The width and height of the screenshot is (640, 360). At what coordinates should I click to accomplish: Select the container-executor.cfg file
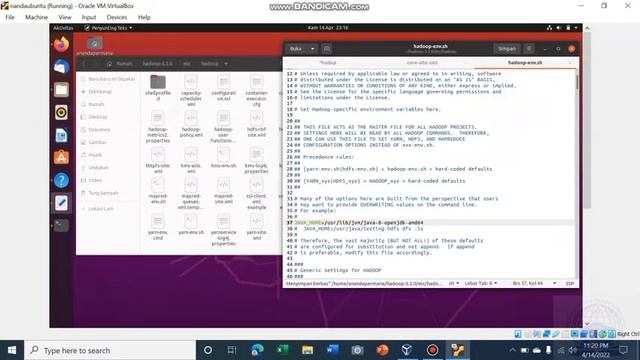tap(256, 90)
